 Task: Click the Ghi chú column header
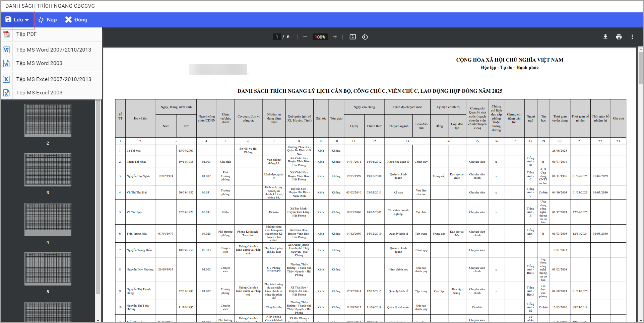coord(618,118)
